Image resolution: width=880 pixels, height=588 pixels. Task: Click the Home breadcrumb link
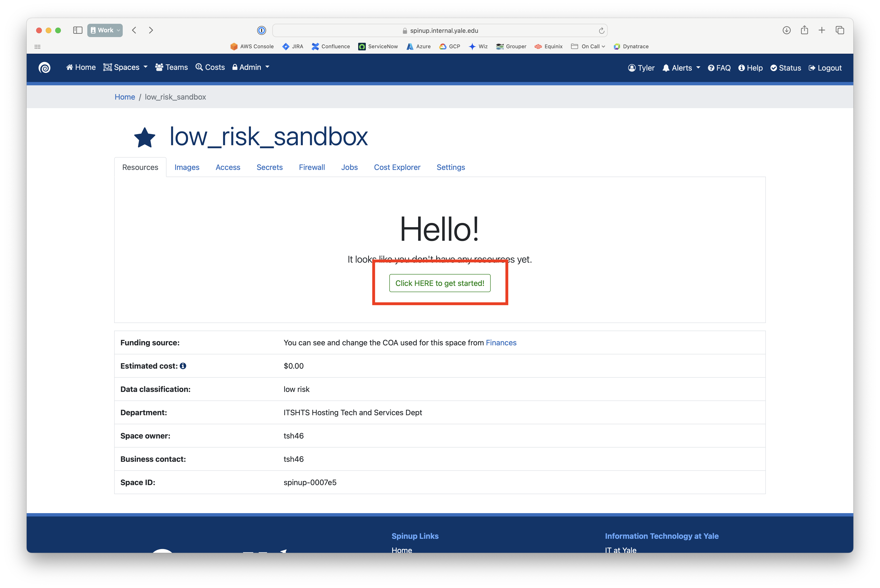click(x=125, y=97)
